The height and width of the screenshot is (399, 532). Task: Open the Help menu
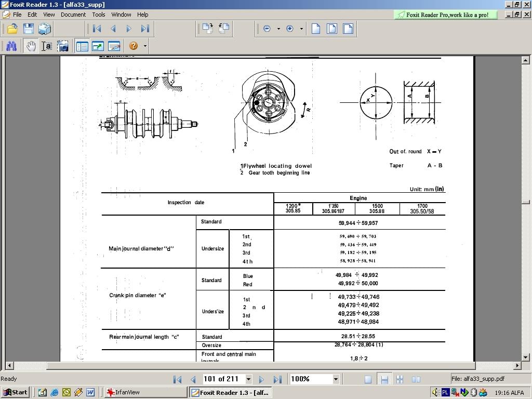click(x=142, y=15)
